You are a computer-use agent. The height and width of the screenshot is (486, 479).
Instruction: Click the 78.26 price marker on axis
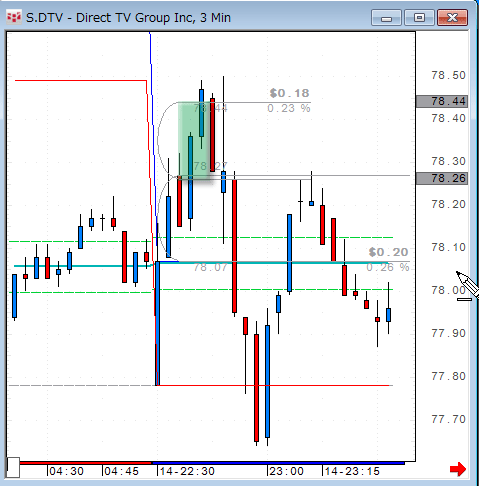click(442, 178)
